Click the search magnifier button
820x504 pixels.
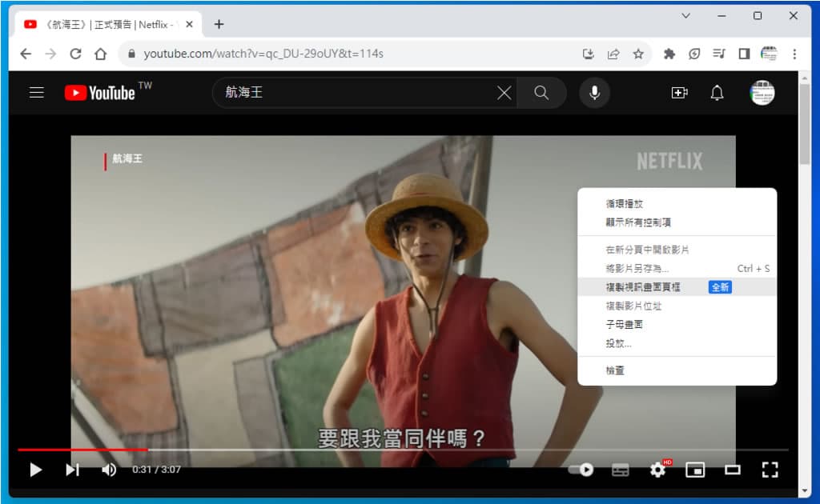(x=541, y=93)
